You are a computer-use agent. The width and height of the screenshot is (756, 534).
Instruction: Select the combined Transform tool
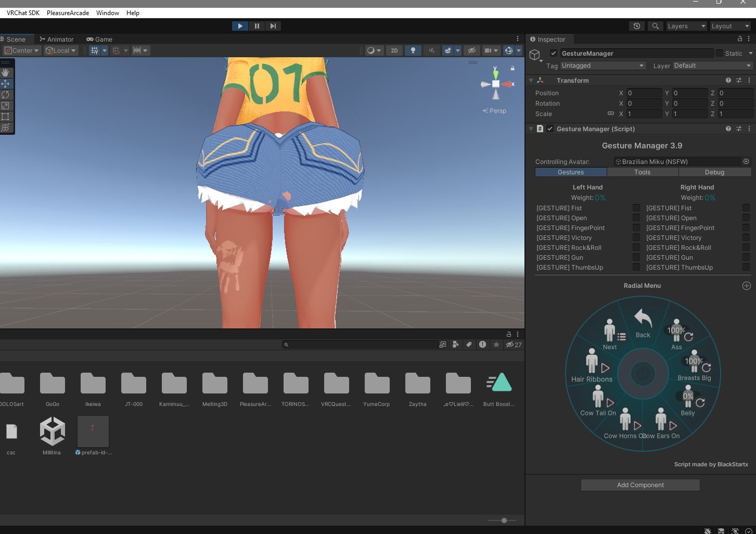coord(6,128)
